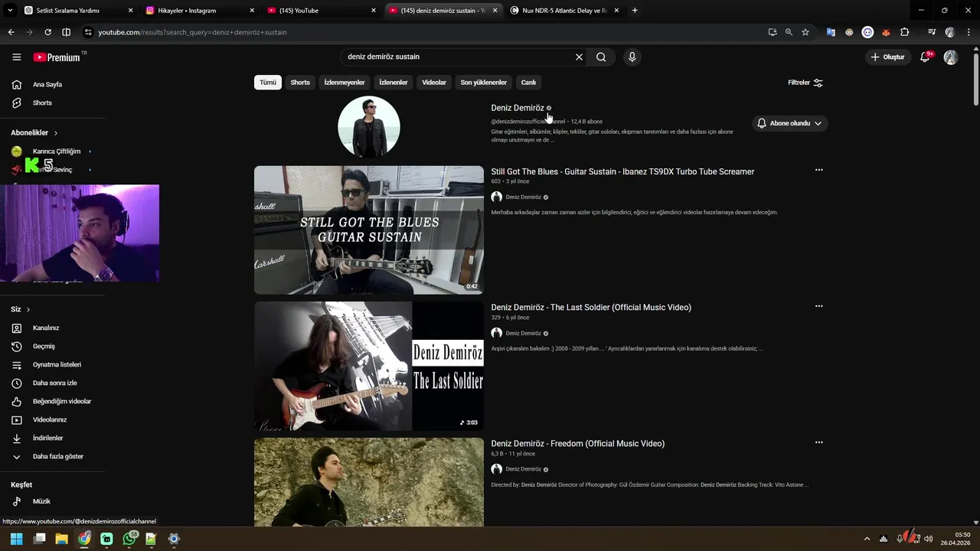Click the Oluştur create button
The height and width of the screenshot is (551, 980).
tap(887, 57)
